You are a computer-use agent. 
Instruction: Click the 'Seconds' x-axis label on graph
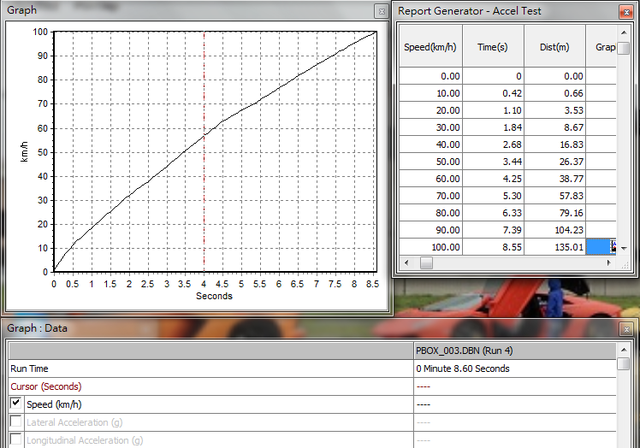coord(214,296)
